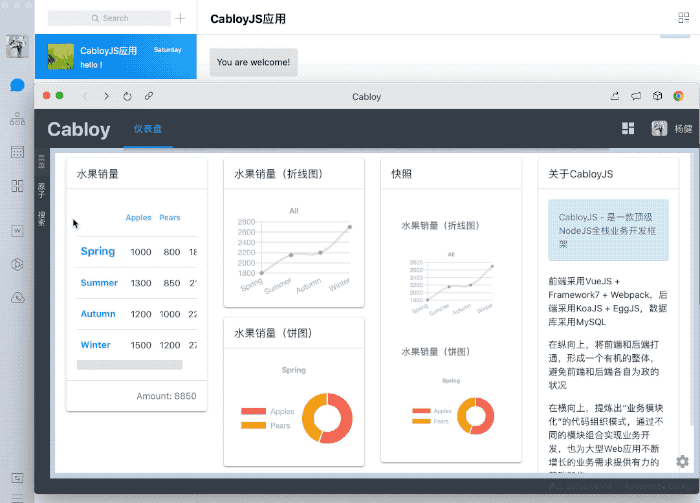This screenshot has width=700, height=503.
Task: Click the plus icon beside Search
Action: click(180, 18)
